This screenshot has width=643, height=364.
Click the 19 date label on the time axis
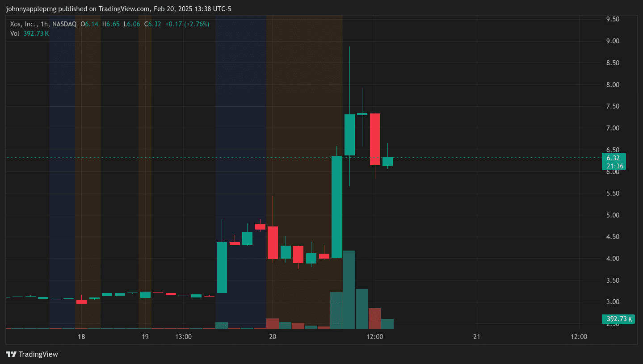point(145,337)
